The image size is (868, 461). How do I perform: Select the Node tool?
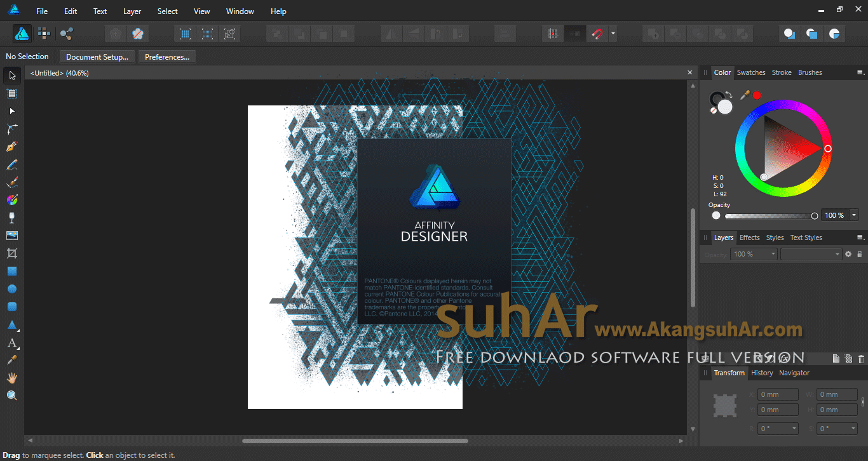click(12, 111)
